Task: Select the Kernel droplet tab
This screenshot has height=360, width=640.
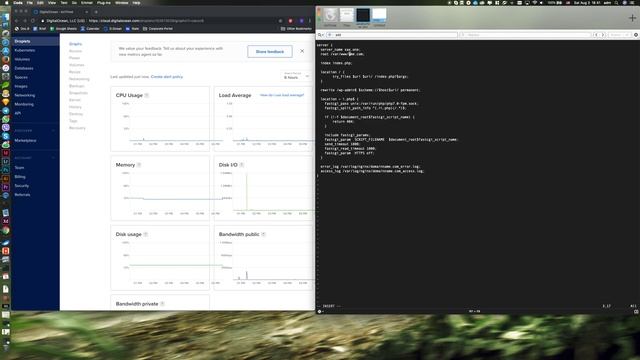Action: 75,100
